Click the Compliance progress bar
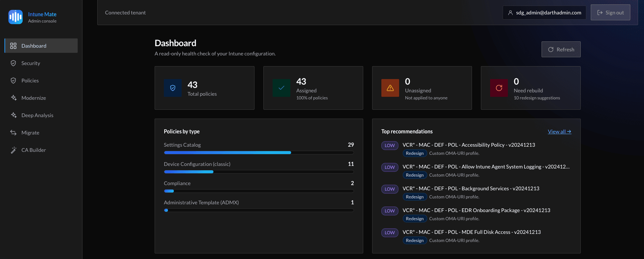Screen dimensions: 644x259 (259, 191)
